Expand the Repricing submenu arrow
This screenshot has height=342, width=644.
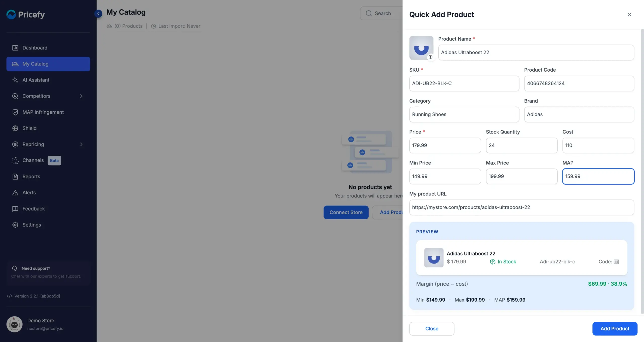click(81, 144)
